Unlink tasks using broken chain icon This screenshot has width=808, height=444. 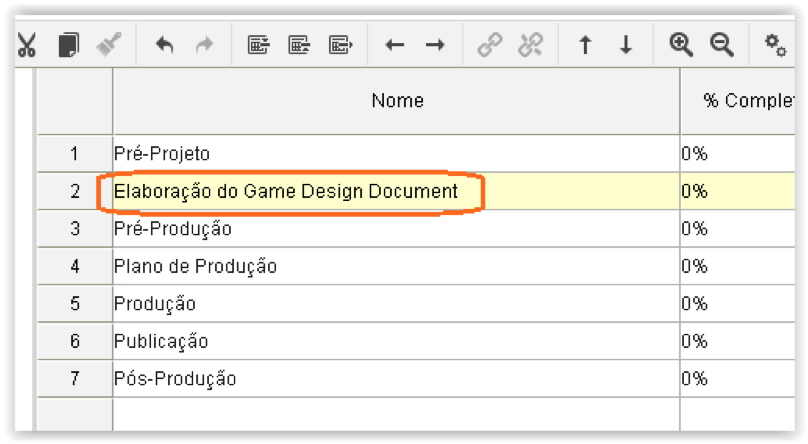(530, 45)
